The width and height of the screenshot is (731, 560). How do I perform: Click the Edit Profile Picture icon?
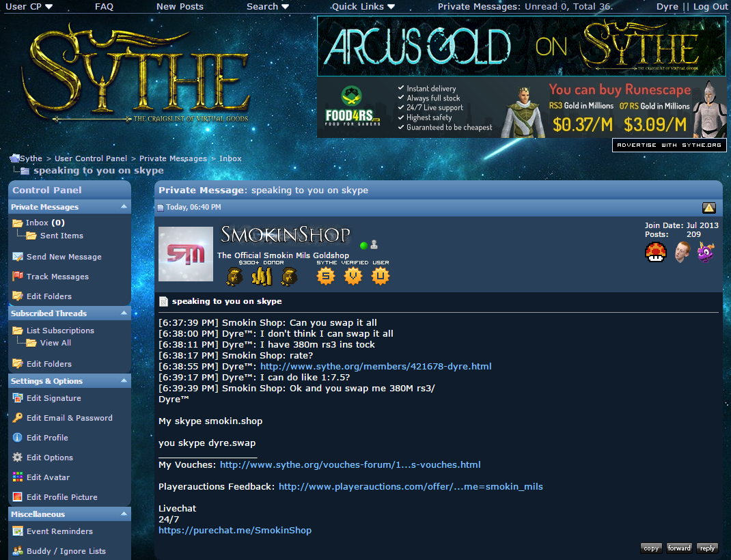click(18, 496)
